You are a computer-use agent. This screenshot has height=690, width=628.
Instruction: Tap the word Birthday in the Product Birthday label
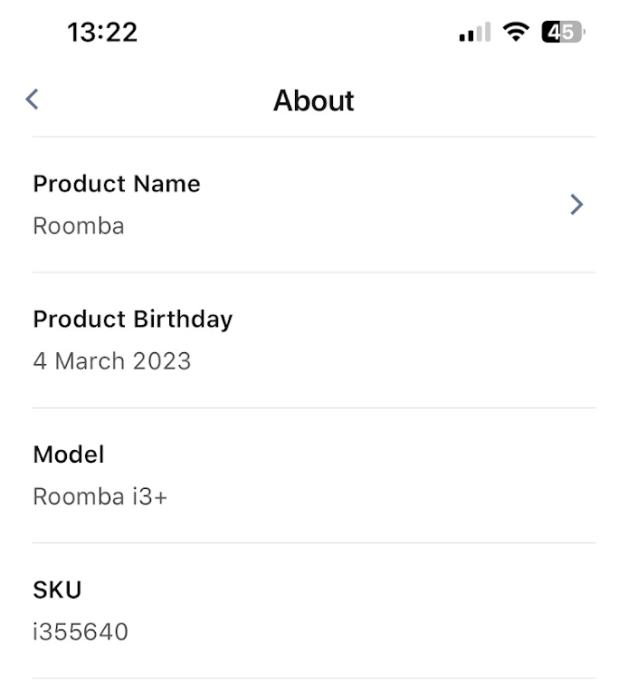tap(184, 319)
